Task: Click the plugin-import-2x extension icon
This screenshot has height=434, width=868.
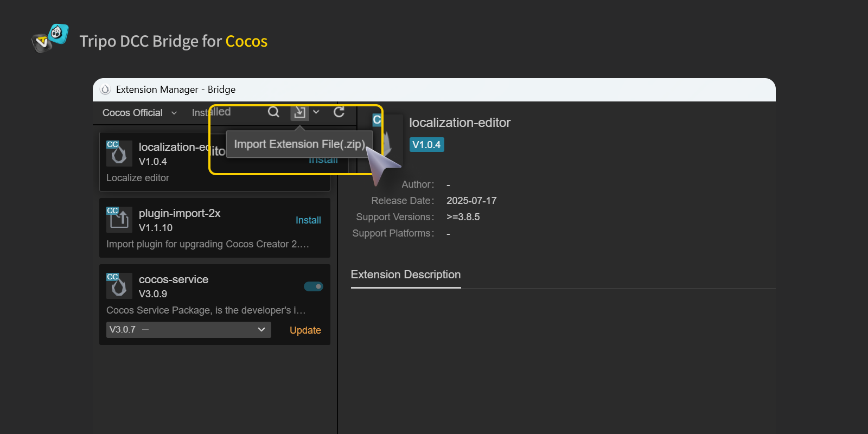Action: coord(119,219)
